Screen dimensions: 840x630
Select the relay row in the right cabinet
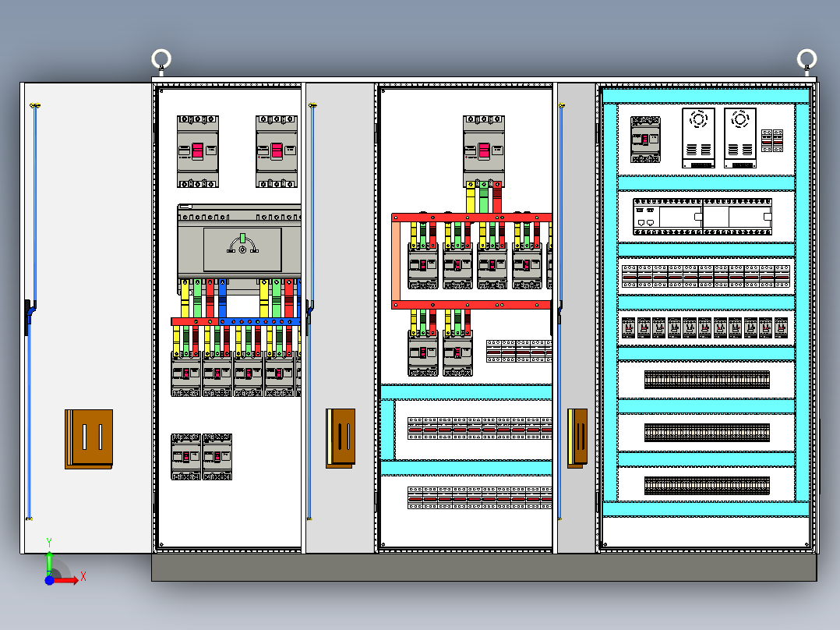705,327
